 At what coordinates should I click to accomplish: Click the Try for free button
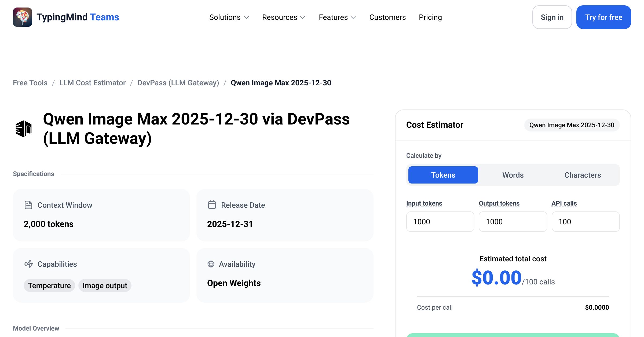604,17
